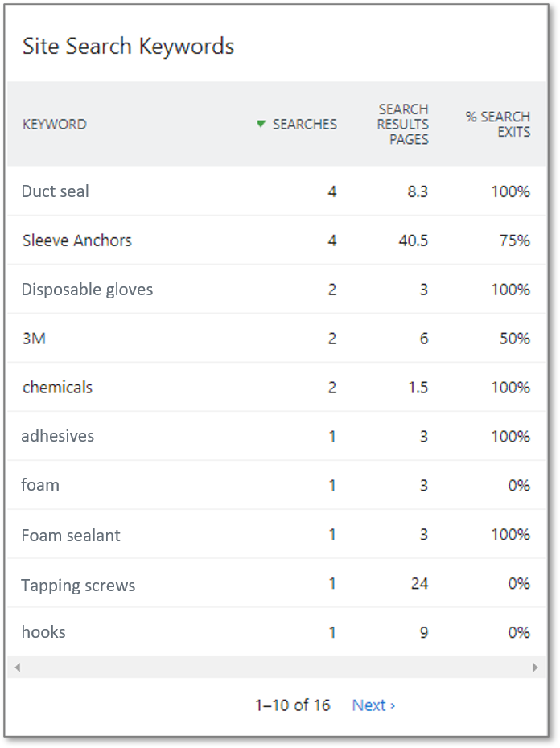Sort by % SEARCH EXITS column header
The height and width of the screenshot is (748, 560).
[x=498, y=124]
